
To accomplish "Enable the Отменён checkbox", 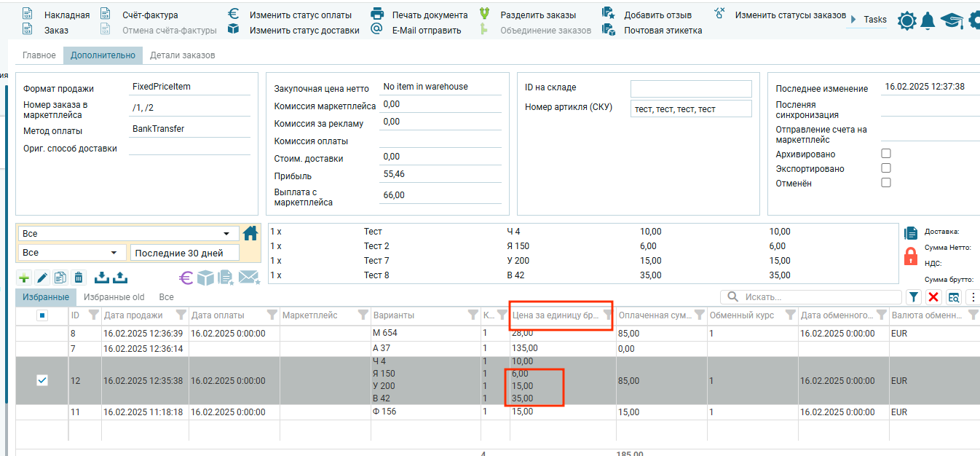I will click(x=886, y=183).
